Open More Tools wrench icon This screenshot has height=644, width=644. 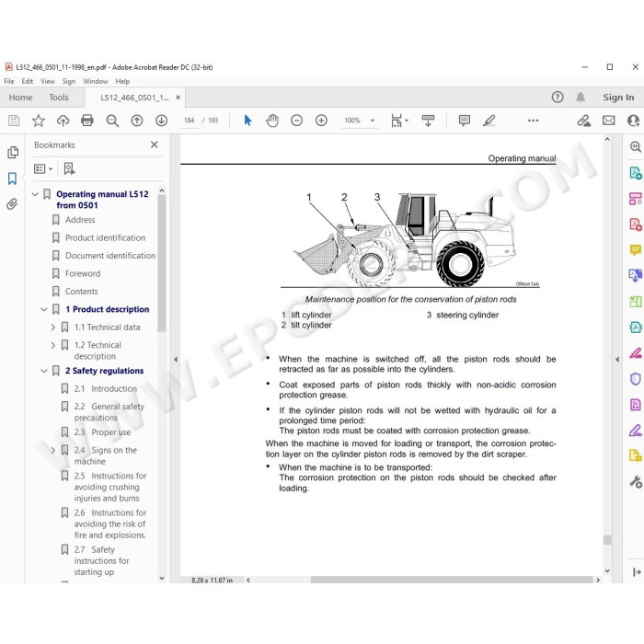636,482
